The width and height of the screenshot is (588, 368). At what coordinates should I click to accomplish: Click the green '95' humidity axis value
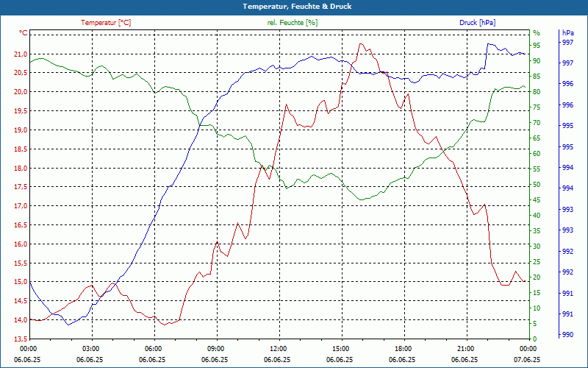tap(537, 46)
